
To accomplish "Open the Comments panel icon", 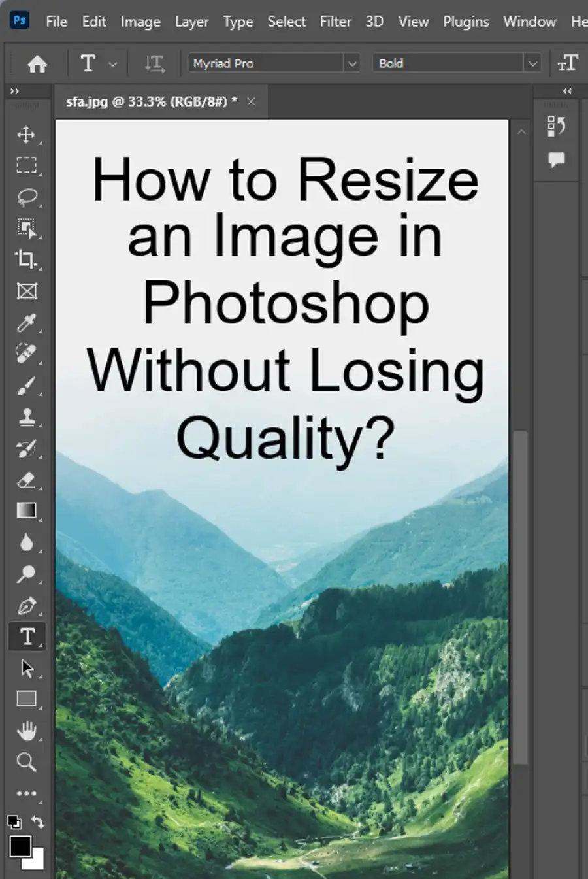I will (x=557, y=159).
